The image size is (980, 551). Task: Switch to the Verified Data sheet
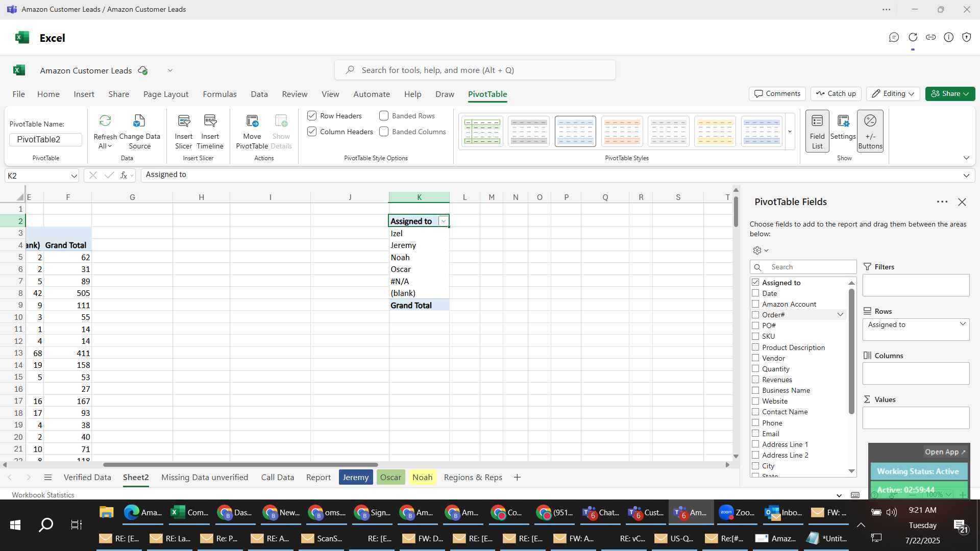tap(87, 478)
